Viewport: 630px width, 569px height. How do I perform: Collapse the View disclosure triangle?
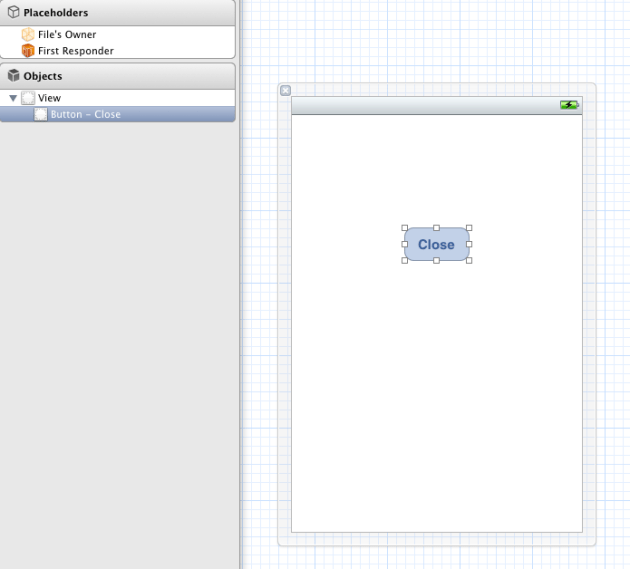tap(13, 98)
